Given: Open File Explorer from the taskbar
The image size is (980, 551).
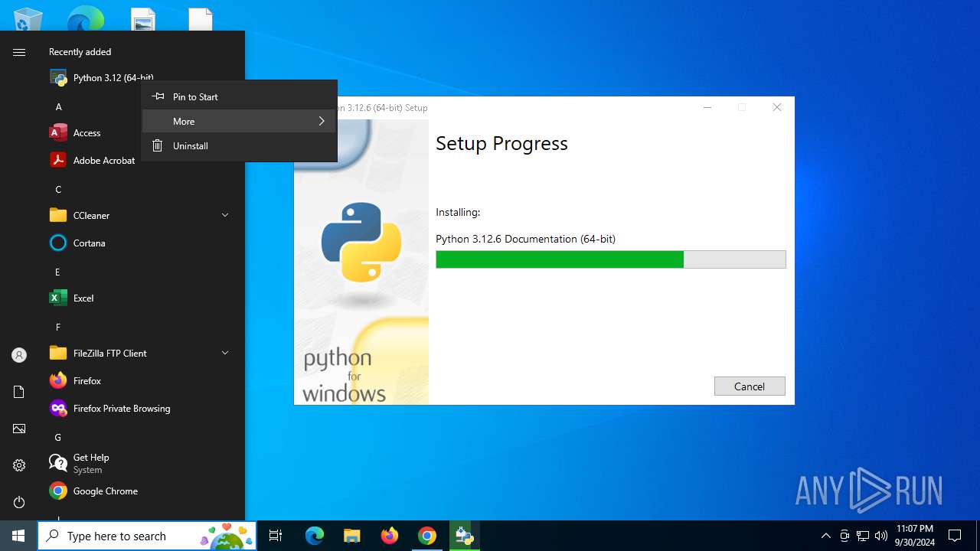Looking at the screenshot, I should pos(352,536).
